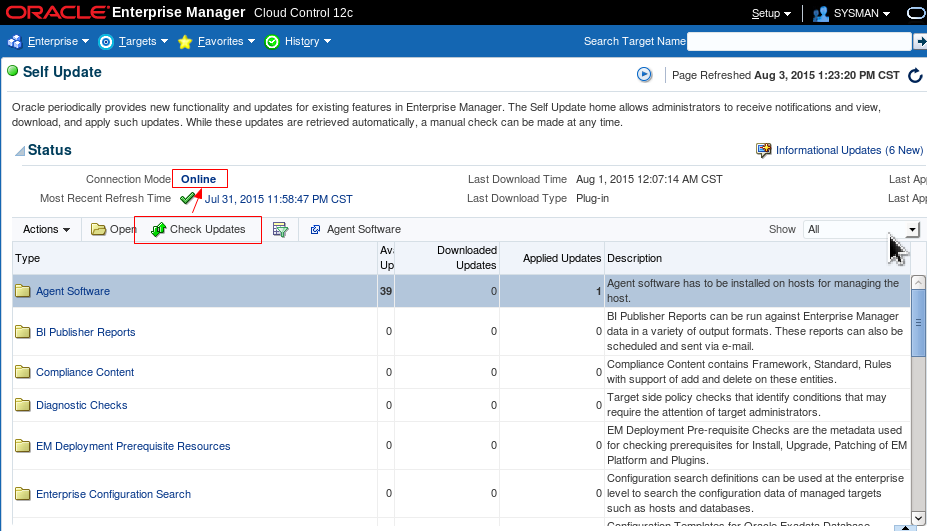Screen dimensions: 927x531
Task: Click the page refresh icon
Action: click(x=915, y=75)
